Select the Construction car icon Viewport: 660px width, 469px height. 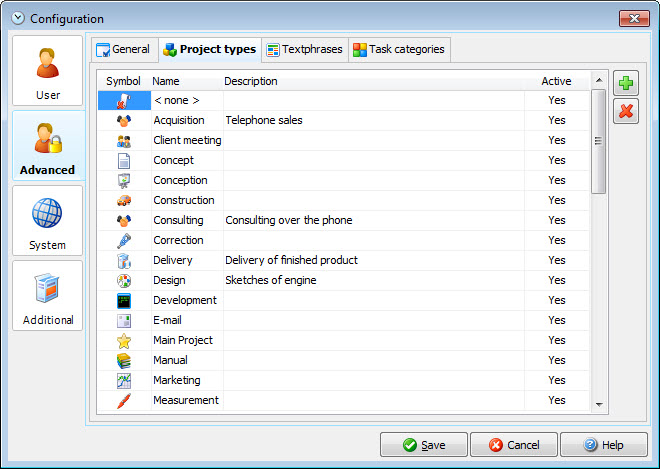click(x=124, y=200)
